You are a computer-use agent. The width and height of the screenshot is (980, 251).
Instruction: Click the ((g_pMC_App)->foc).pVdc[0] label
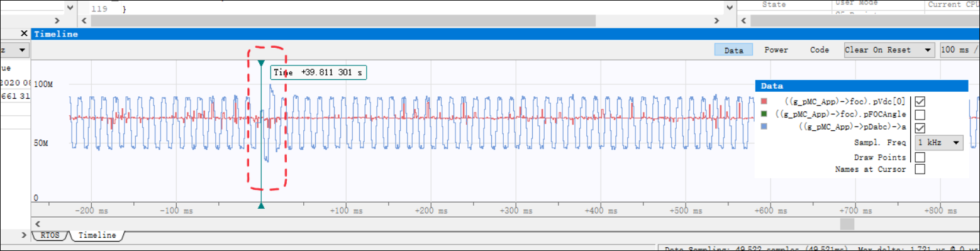point(845,101)
